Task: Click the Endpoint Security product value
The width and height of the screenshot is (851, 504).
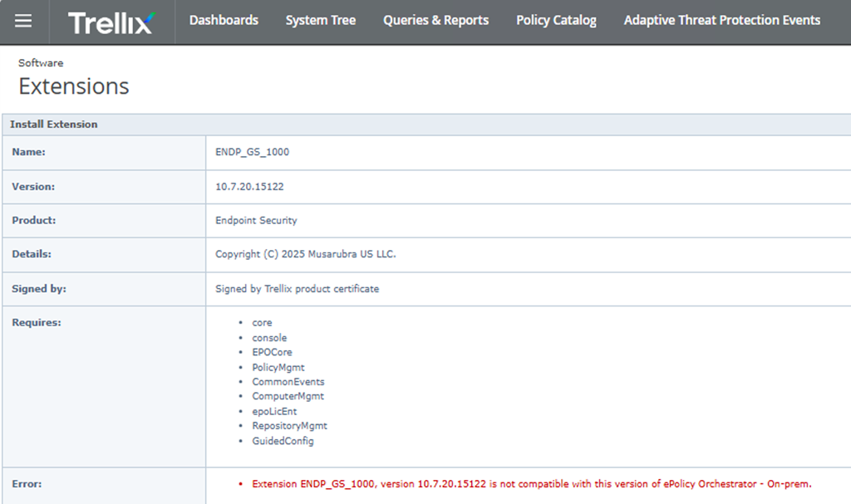Action: [x=256, y=221]
